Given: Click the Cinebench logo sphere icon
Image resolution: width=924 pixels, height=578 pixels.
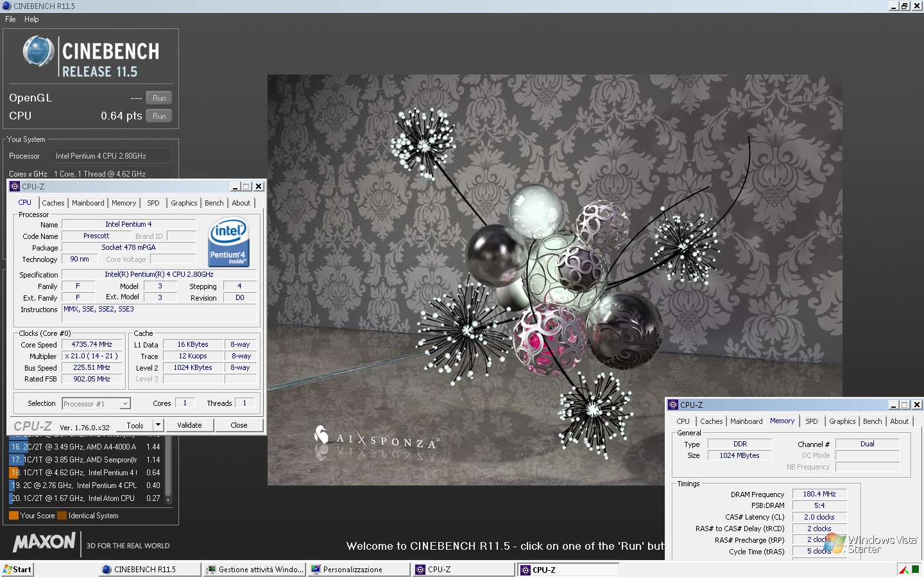Looking at the screenshot, I should (38, 51).
